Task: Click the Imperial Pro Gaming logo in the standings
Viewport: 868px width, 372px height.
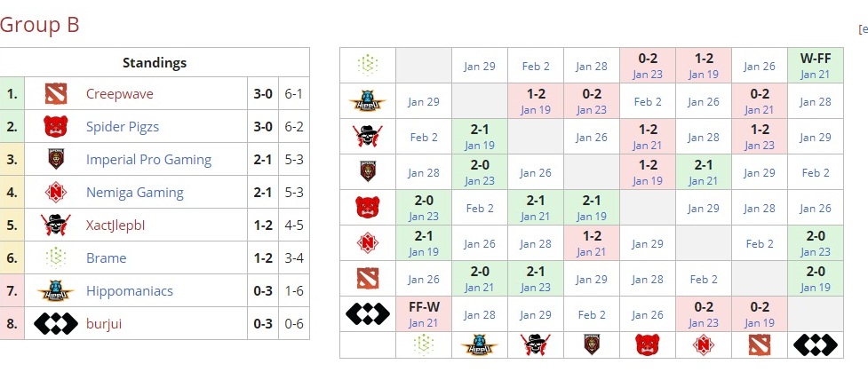Action: 57,159
